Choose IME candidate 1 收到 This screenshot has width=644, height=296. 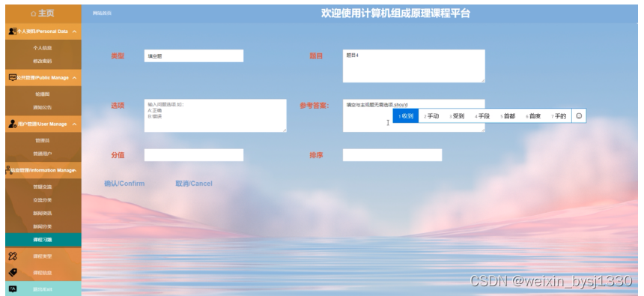[406, 116]
